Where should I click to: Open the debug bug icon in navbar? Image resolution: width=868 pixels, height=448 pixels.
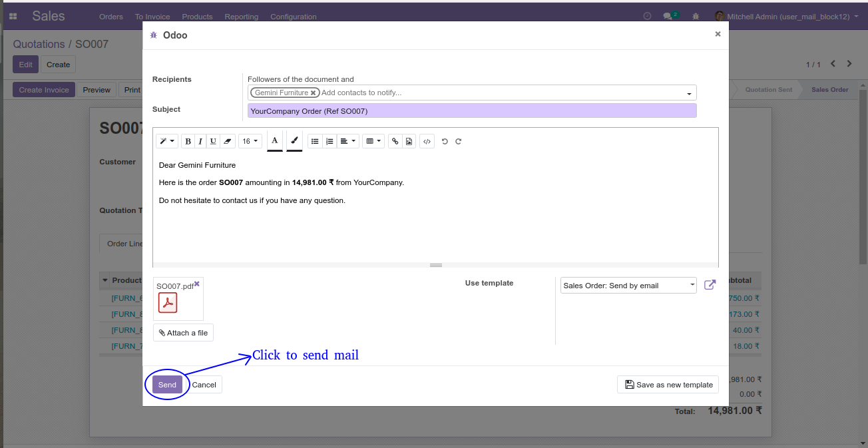coord(696,16)
